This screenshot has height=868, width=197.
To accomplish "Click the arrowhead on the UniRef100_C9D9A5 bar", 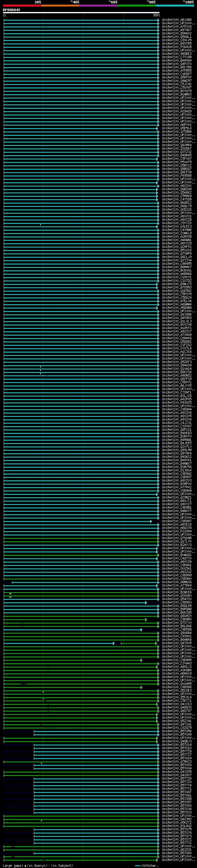I will click(141, 660).
